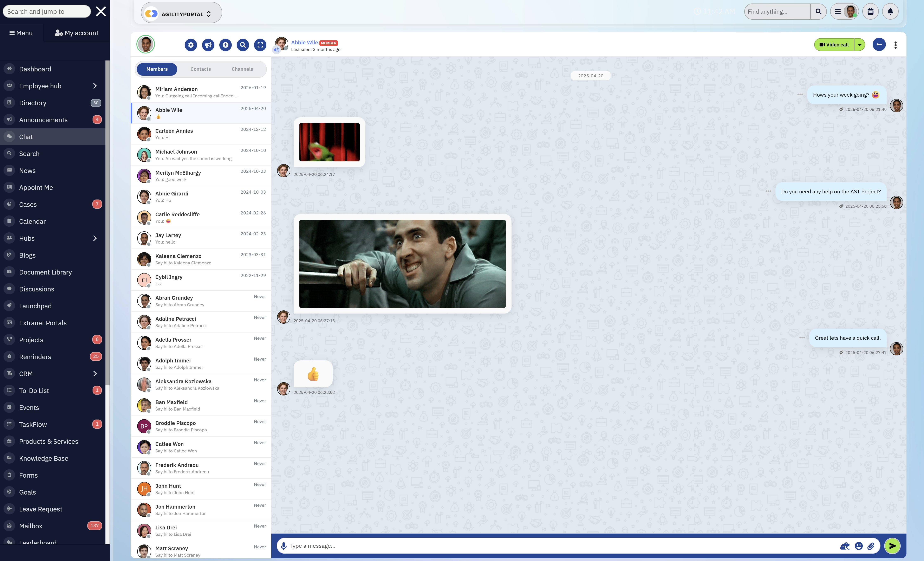
Task: Click the microphone icon to record voice message
Action: [x=284, y=546]
